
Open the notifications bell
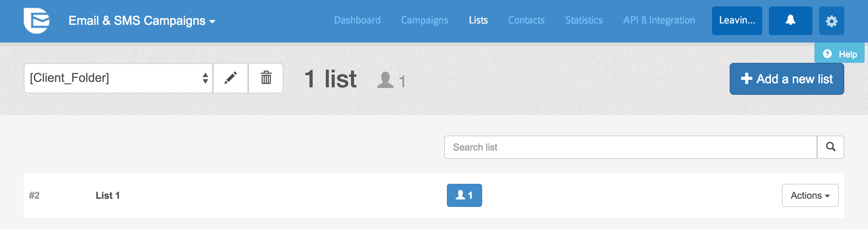pyautogui.click(x=790, y=21)
